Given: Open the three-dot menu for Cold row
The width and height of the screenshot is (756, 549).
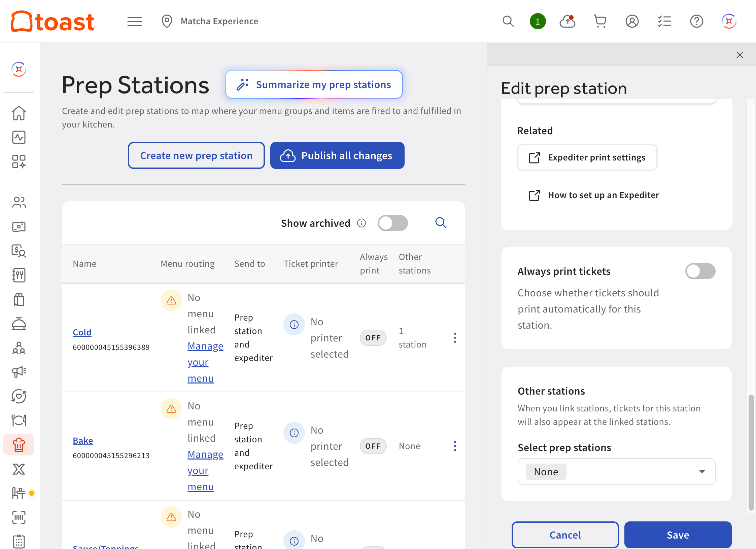Looking at the screenshot, I should coord(455,338).
